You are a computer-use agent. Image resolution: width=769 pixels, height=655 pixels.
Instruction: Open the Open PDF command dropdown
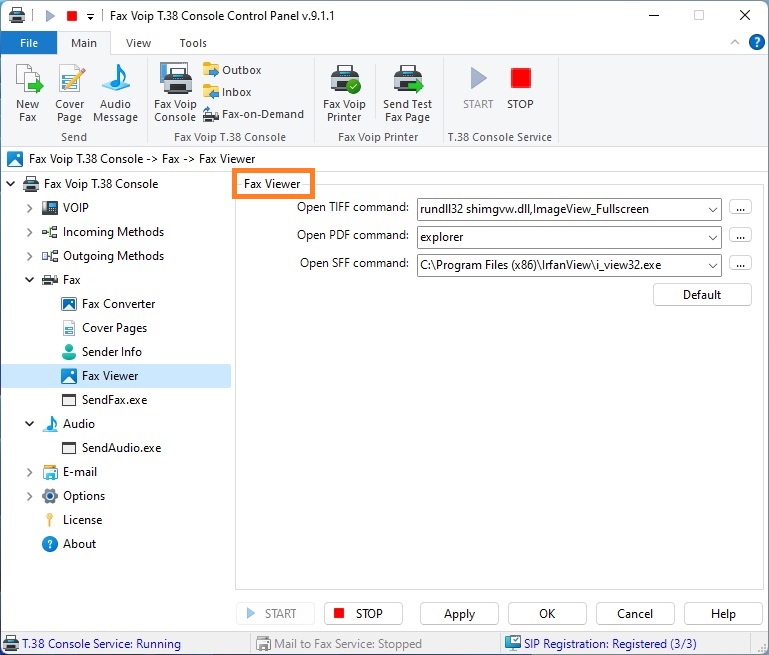click(x=713, y=237)
